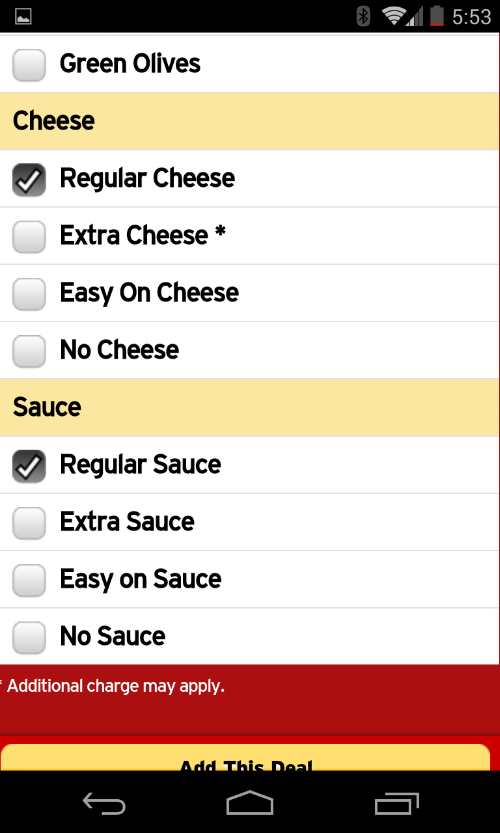The image size is (500, 833).
Task: Check the Green Olives topping box
Action: (29, 65)
